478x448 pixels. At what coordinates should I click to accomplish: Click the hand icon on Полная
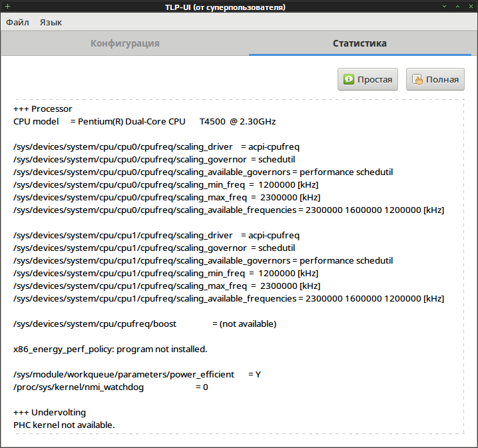click(x=417, y=79)
